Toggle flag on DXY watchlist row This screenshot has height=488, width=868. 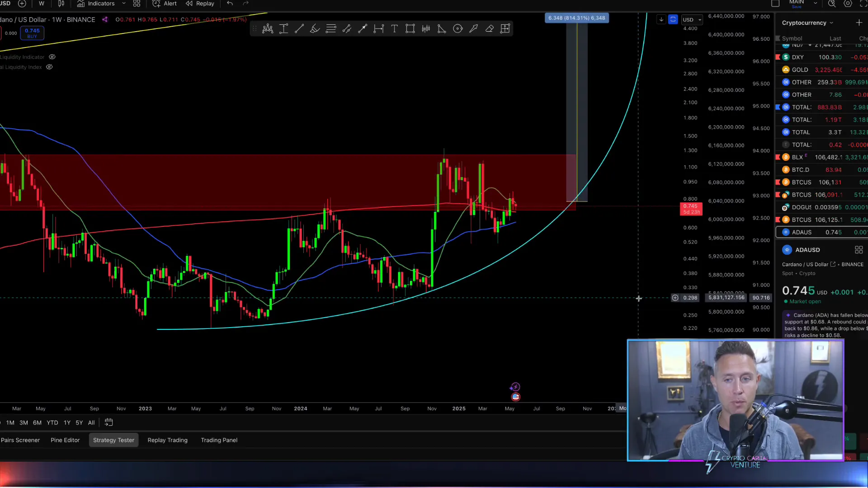click(x=778, y=57)
